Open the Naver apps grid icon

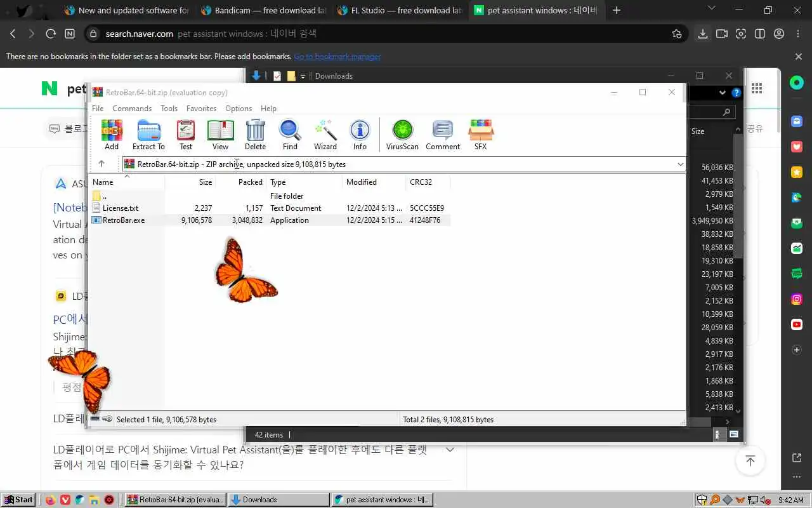click(757, 88)
